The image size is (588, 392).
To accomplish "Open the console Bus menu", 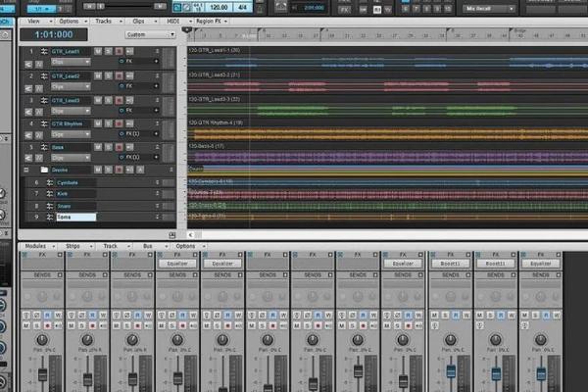I will pyautogui.click(x=151, y=246).
